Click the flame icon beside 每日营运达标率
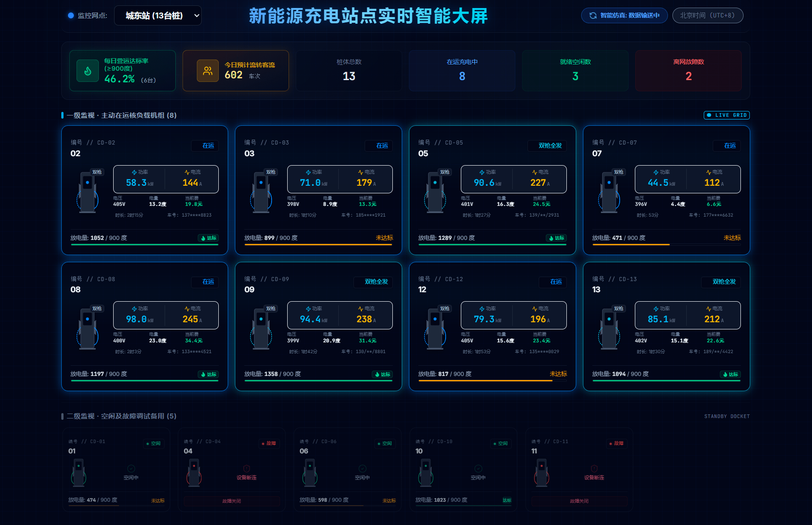Viewport: 812px width, 525px height. (88, 71)
